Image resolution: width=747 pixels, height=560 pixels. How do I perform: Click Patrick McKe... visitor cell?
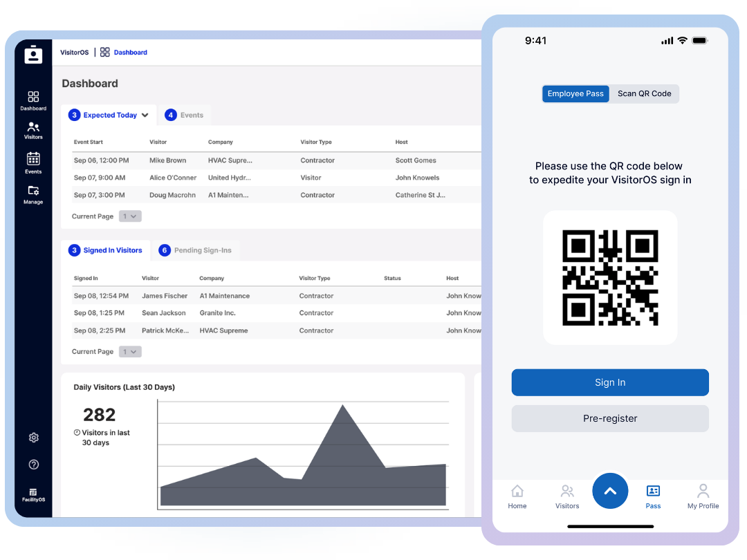(x=165, y=330)
